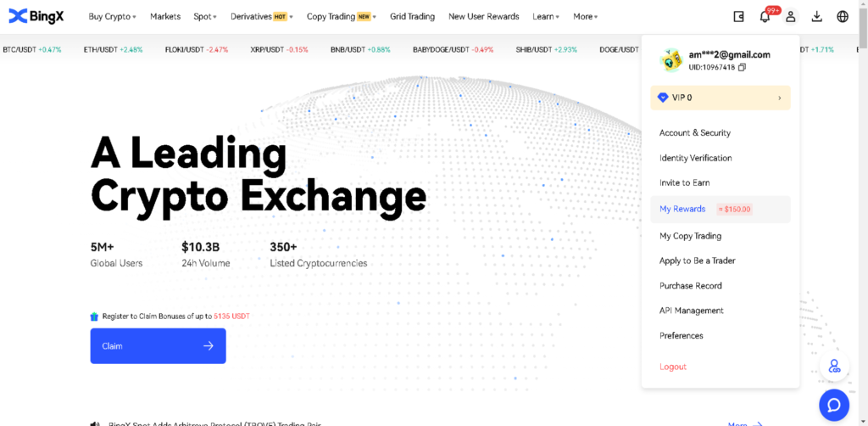Open the Learn dropdown menu

[x=546, y=16]
